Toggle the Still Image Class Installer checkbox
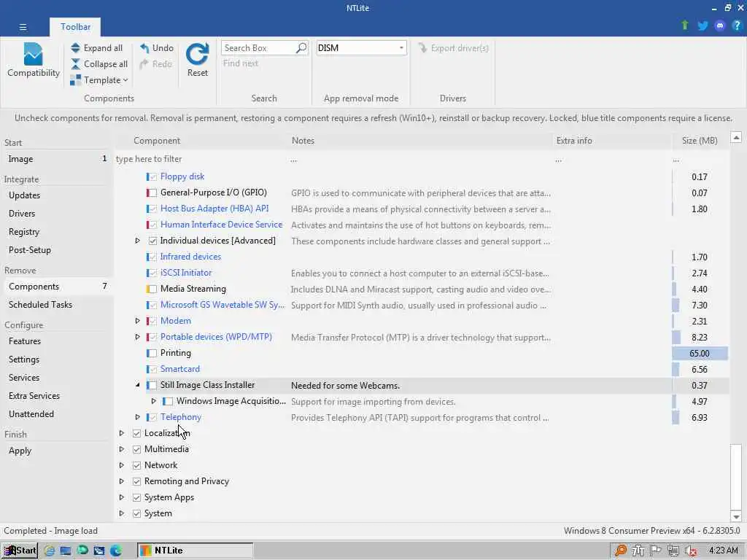The height and width of the screenshot is (560, 747). (x=152, y=385)
